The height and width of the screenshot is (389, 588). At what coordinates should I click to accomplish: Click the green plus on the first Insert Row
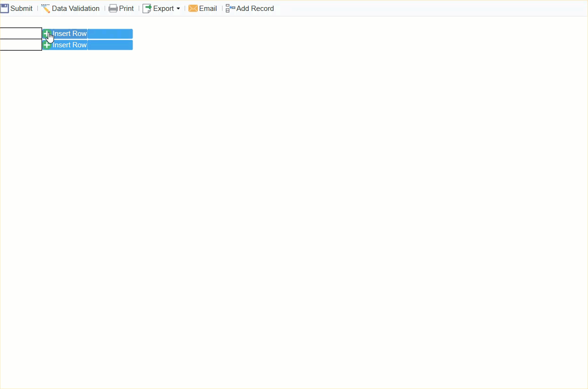pos(47,34)
